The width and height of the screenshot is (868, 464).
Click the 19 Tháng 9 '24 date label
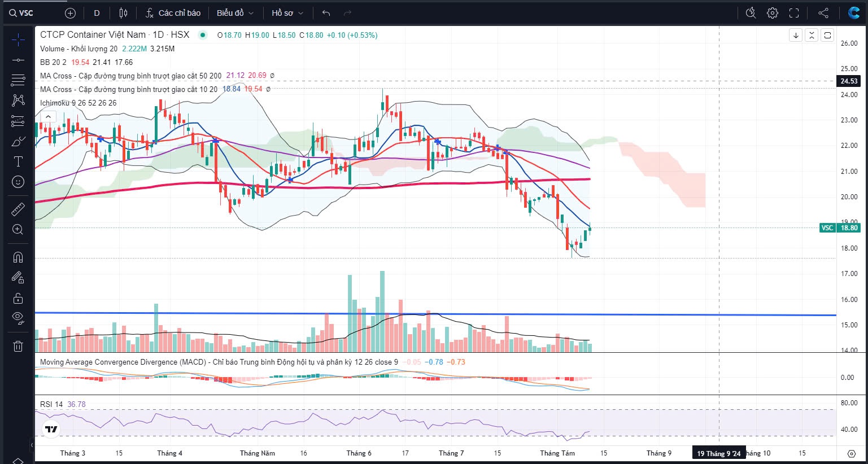719,453
